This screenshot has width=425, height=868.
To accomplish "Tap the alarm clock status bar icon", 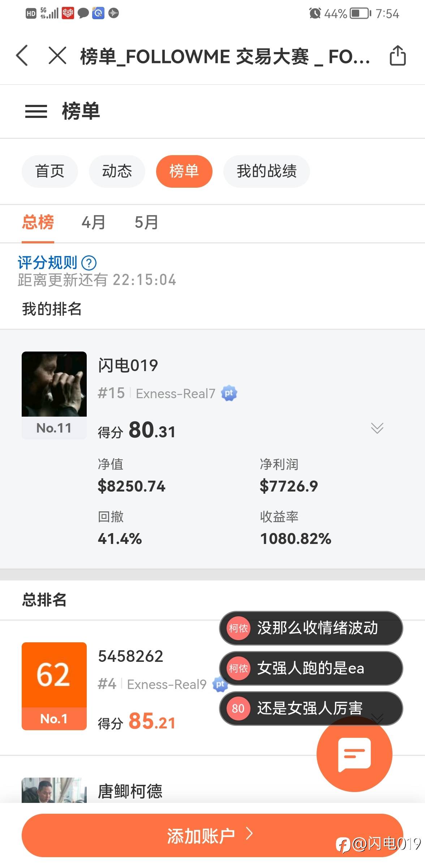I will pos(315,14).
